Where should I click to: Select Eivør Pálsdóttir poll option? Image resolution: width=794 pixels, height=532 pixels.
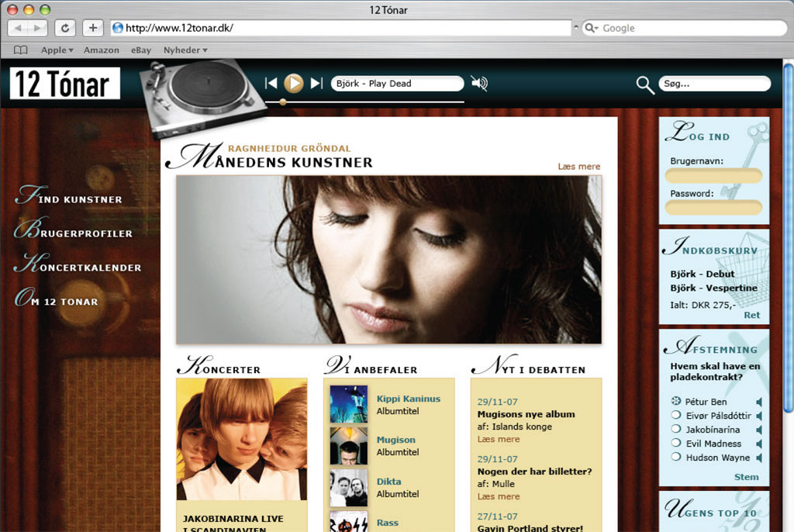click(x=676, y=415)
